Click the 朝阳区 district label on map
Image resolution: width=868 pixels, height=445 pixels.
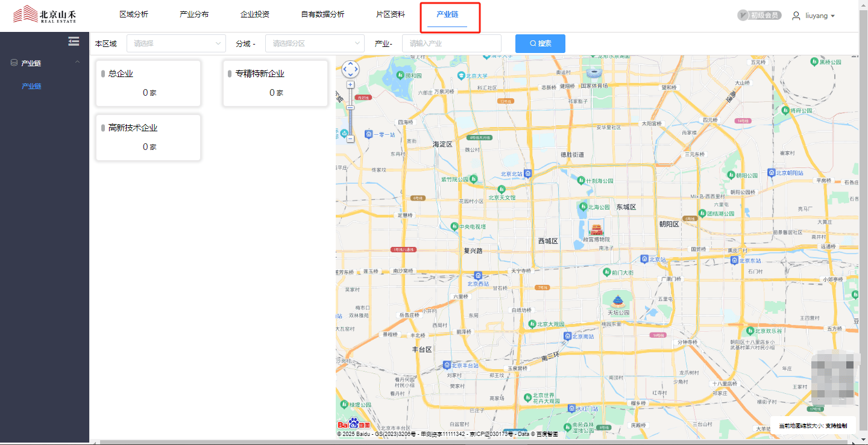(669, 224)
